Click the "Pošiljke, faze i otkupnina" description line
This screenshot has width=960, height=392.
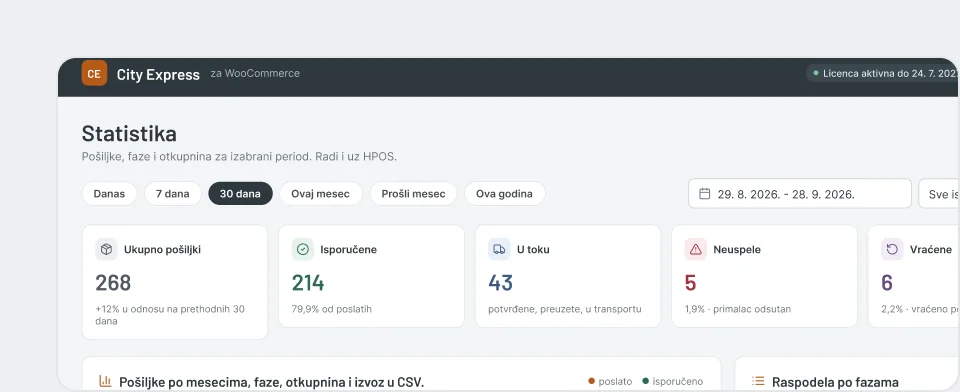click(x=239, y=157)
